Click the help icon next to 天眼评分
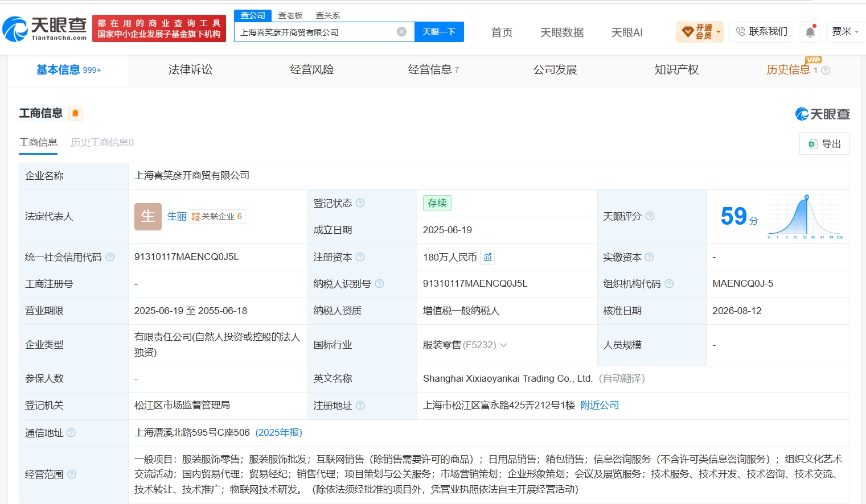Screen dimensions: 866x504 click(x=650, y=216)
